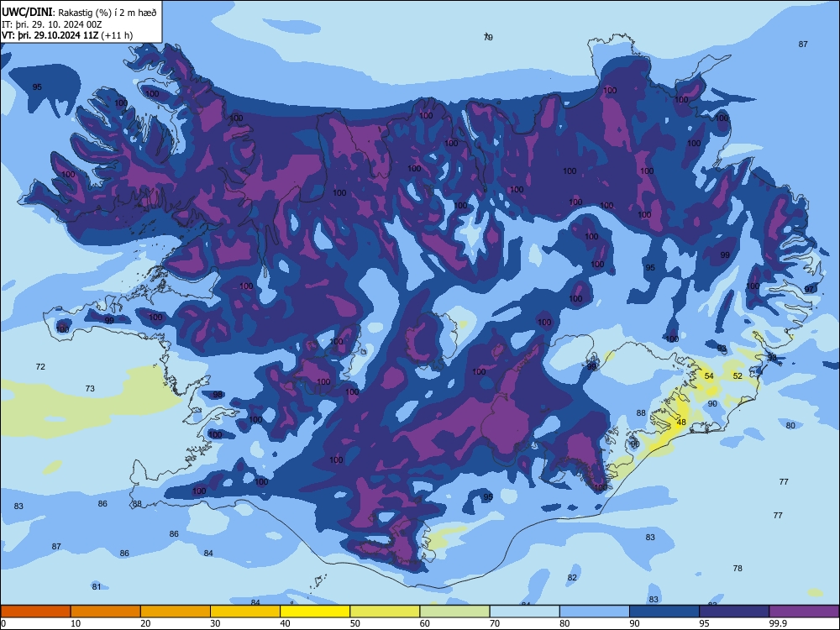Click the humidity value '80' off the southeast coast
This screenshot has height=630, width=840.
click(790, 425)
